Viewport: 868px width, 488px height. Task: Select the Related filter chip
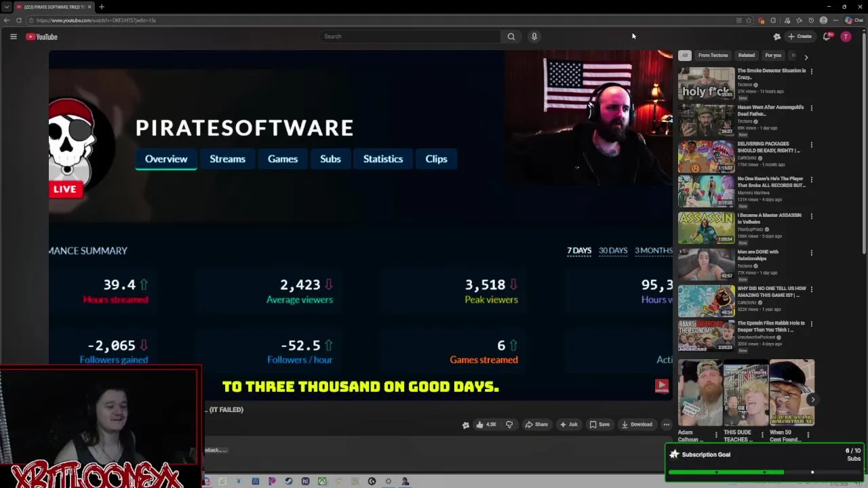(747, 56)
